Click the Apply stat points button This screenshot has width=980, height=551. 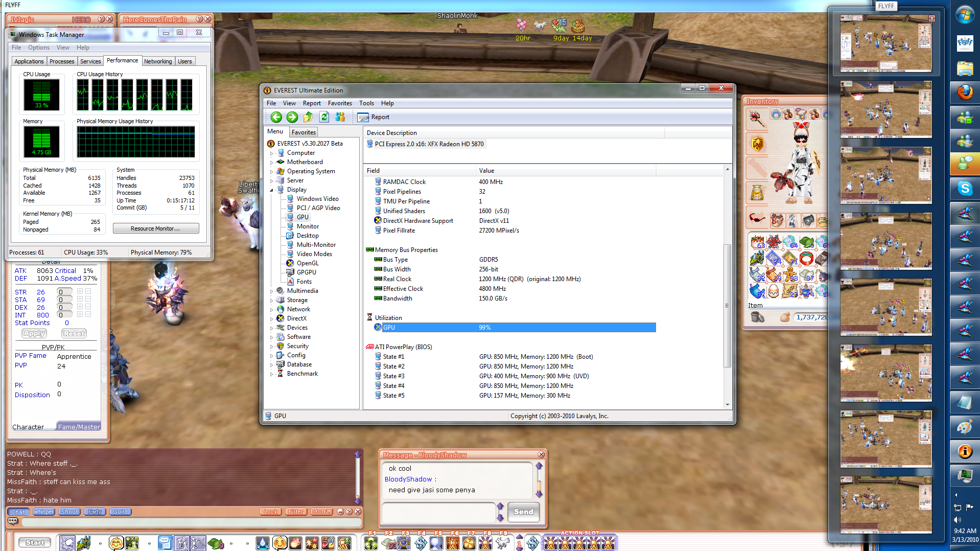tap(34, 333)
